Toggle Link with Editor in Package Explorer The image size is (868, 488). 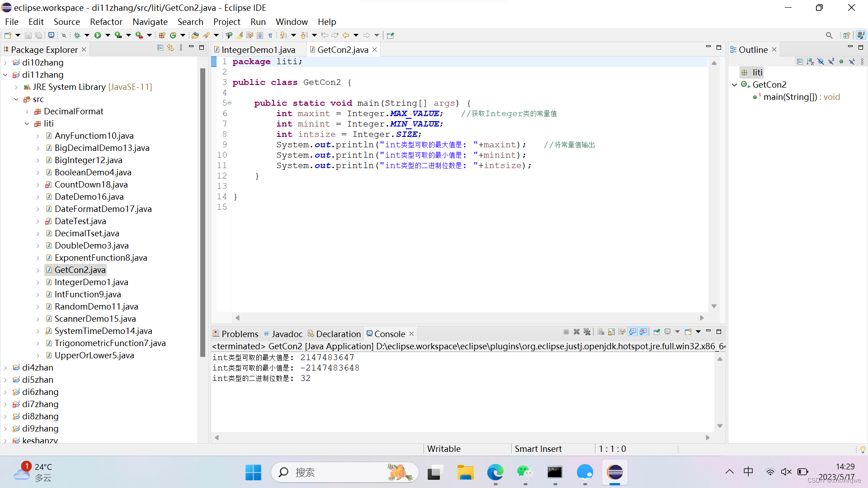pos(170,48)
